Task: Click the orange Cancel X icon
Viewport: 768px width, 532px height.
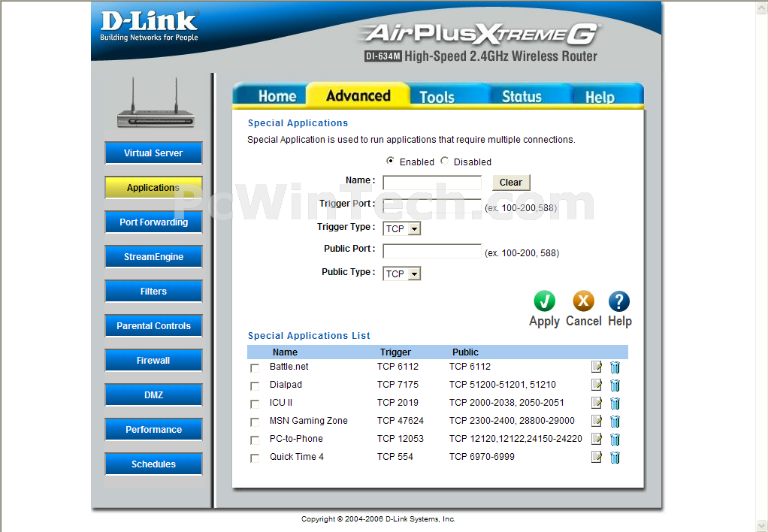Action: click(x=583, y=301)
